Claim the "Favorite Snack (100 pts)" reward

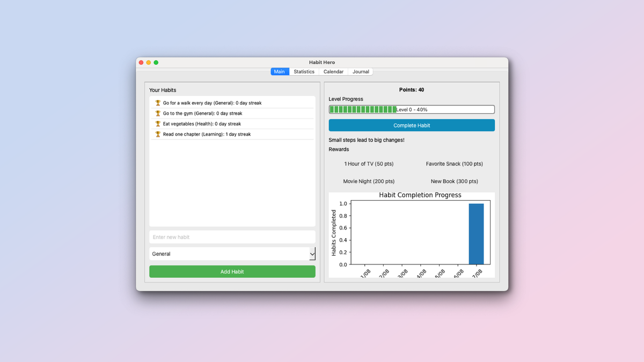click(454, 164)
